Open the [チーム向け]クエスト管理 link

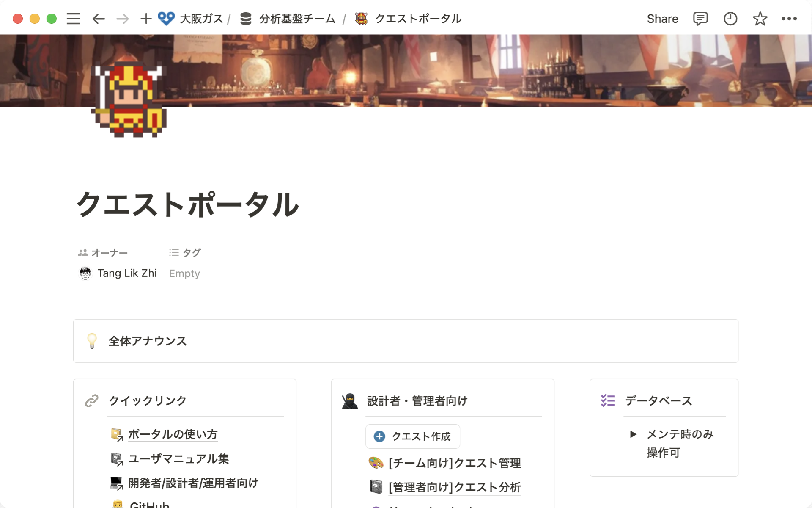pos(455,463)
